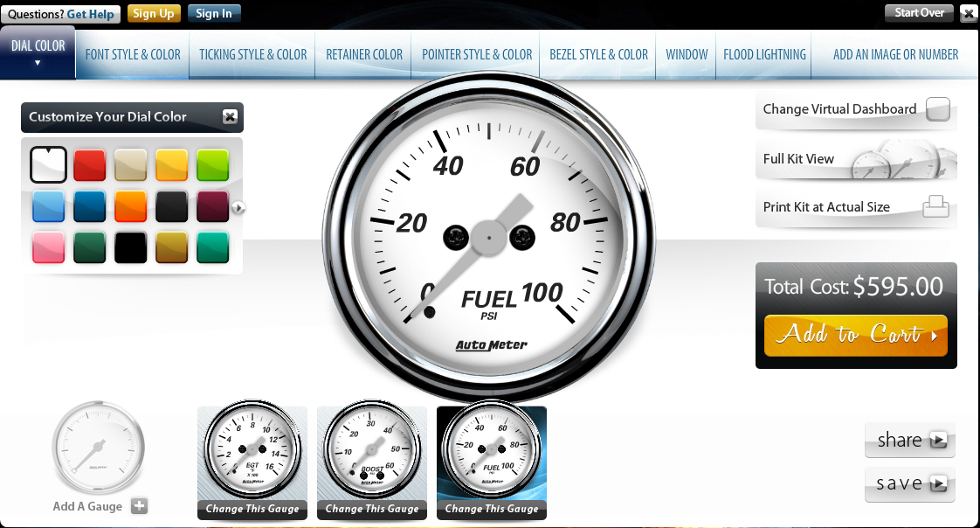
Task: Click the Sign Up button
Action: click(x=153, y=14)
